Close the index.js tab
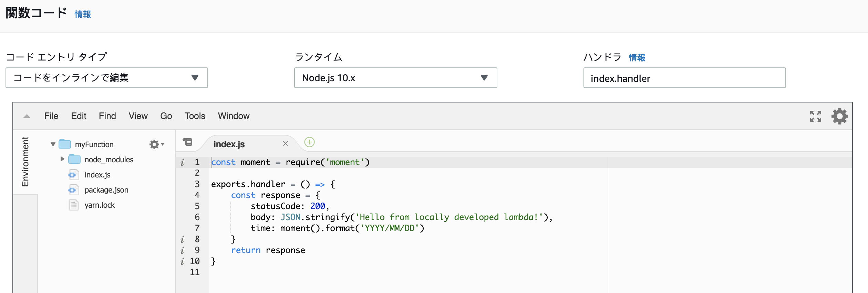 [x=285, y=144]
